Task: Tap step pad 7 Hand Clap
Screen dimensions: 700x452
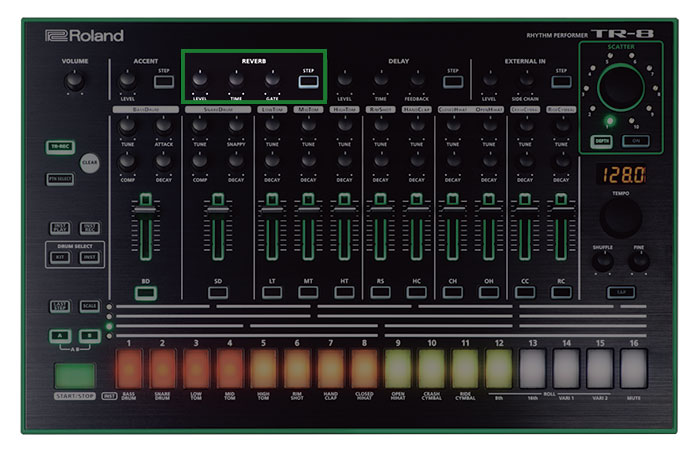Action: pyautogui.click(x=331, y=369)
